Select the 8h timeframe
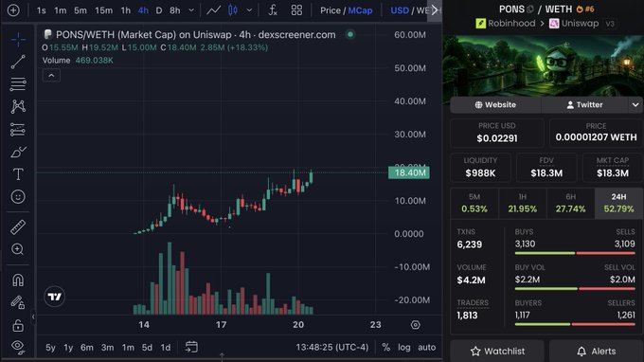 tap(175, 10)
